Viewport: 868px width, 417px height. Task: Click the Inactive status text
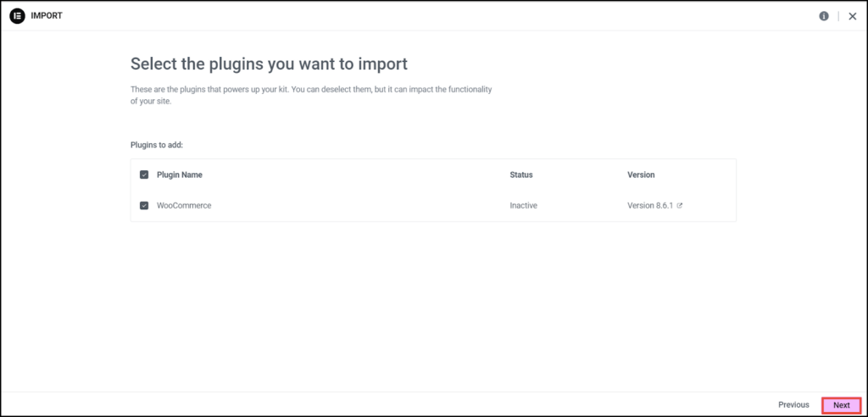(523, 205)
